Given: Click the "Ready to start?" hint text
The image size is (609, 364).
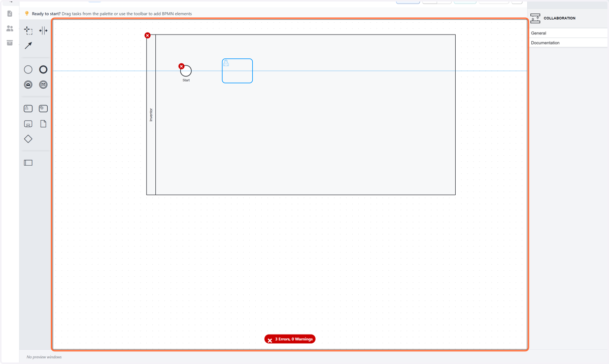Looking at the screenshot, I should [x=46, y=14].
